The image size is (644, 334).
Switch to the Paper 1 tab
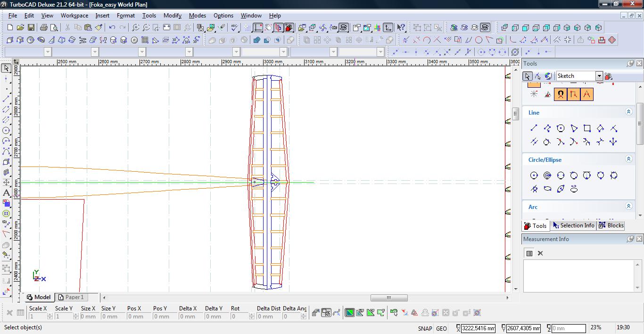(71, 297)
